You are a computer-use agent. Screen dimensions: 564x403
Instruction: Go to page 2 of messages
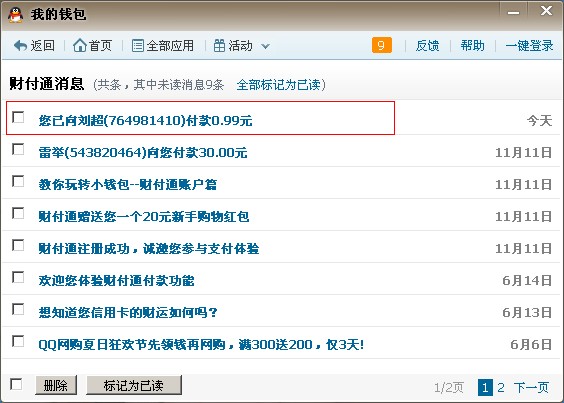[501, 388]
